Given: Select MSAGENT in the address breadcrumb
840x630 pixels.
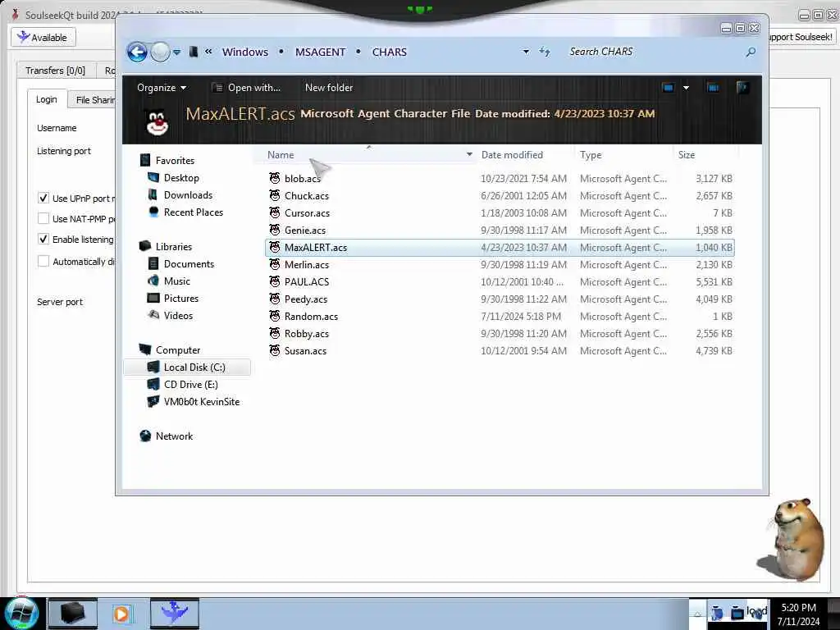Looking at the screenshot, I should (321, 52).
